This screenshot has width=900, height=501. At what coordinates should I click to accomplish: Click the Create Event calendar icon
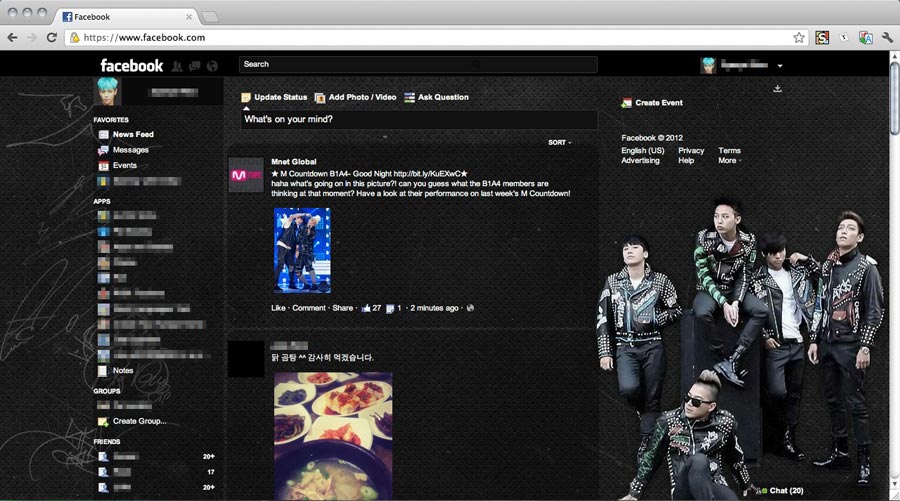pos(626,103)
